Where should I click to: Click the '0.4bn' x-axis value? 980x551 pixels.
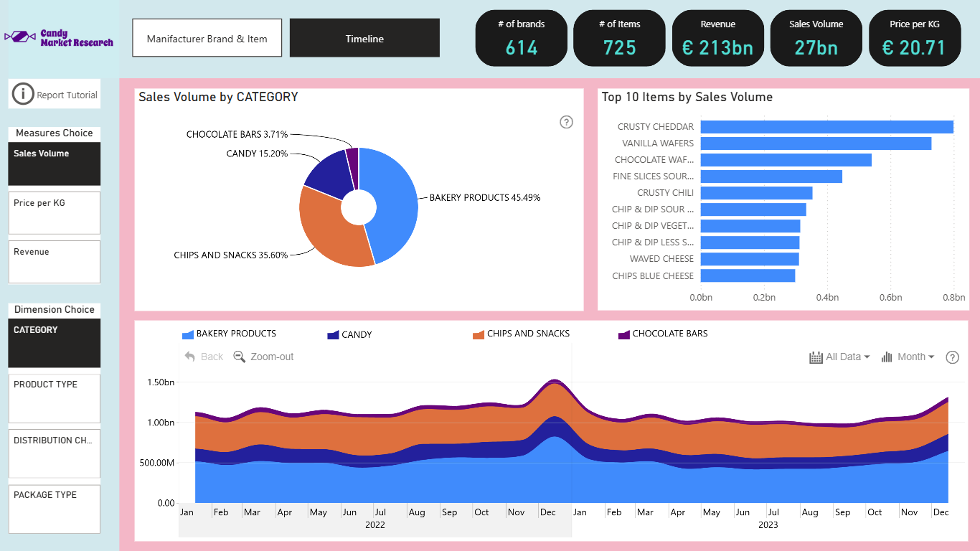tap(827, 298)
